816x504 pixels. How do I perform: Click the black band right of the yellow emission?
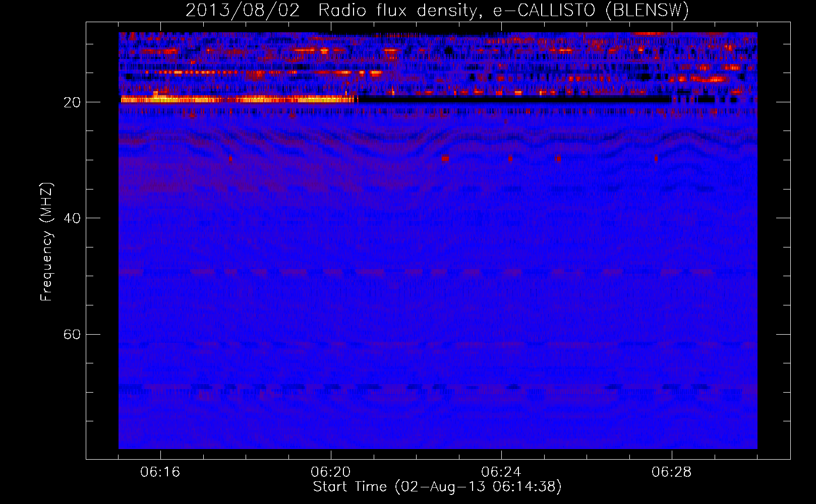pyautogui.click(x=514, y=100)
